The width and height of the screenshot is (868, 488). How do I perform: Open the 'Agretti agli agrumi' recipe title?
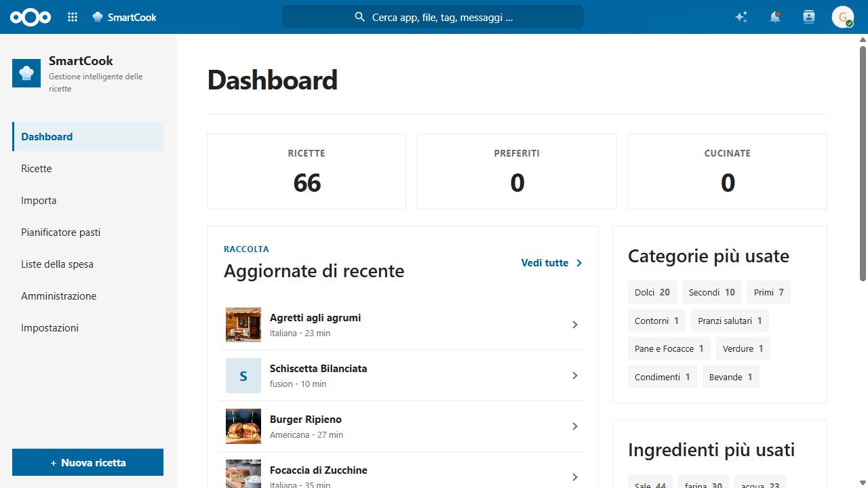(x=315, y=318)
